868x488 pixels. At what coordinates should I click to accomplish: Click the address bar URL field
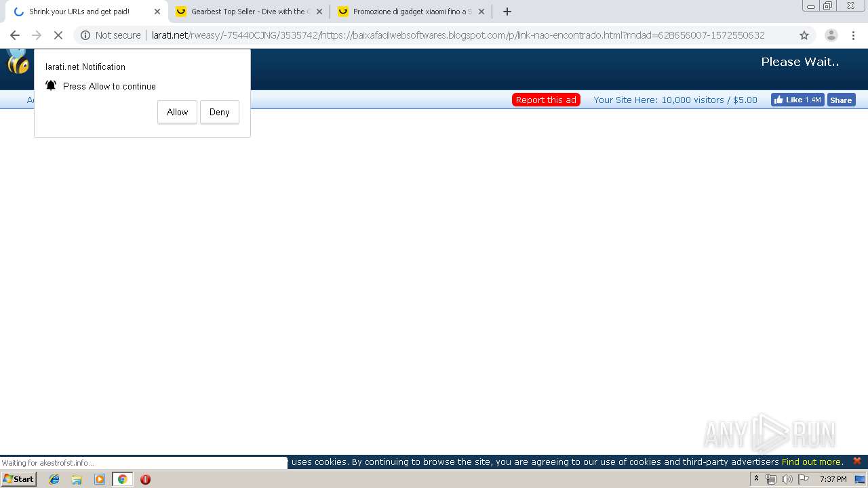point(458,35)
